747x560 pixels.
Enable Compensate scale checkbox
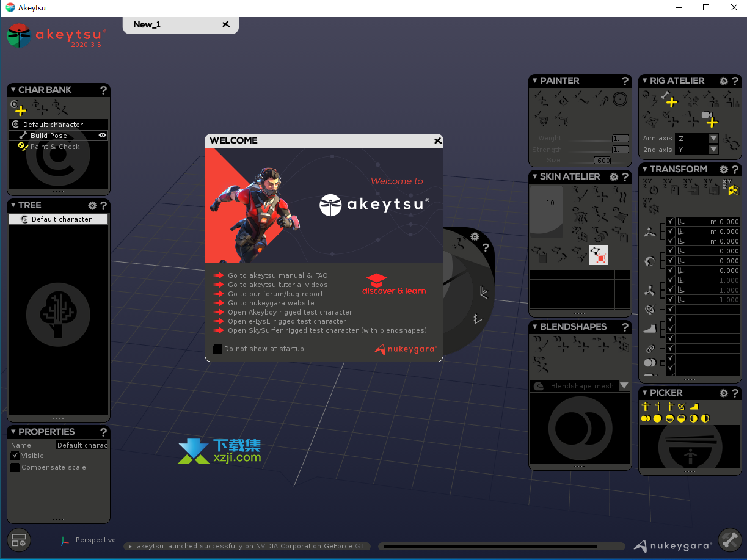(x=15, y=468)
